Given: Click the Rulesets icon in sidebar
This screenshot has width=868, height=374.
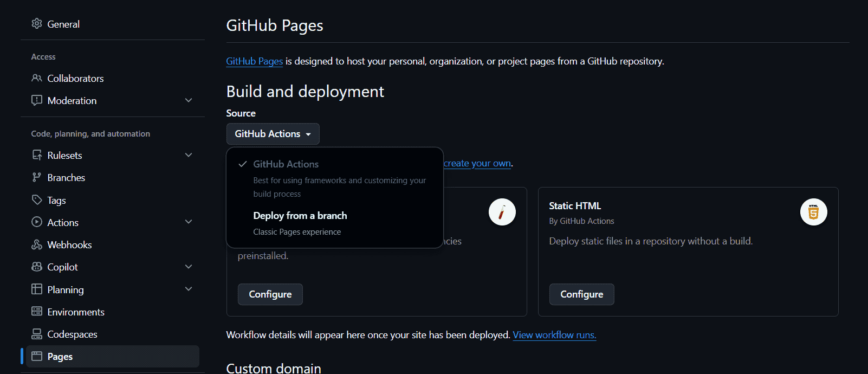Looking at the screenshot, I should point(37,155).
